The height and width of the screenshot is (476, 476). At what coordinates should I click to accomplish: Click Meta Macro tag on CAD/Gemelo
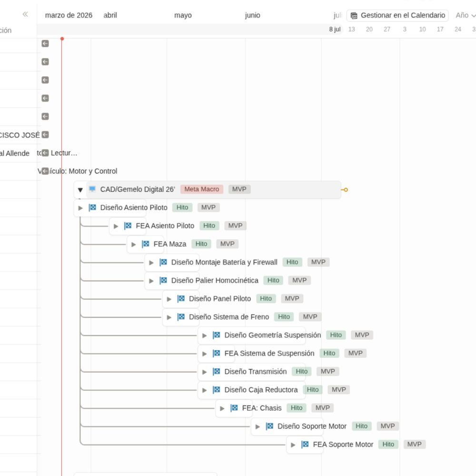tap(201, 189)
